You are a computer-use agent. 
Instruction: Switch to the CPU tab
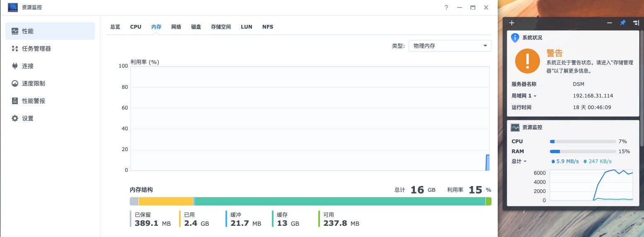click(136, 27)
